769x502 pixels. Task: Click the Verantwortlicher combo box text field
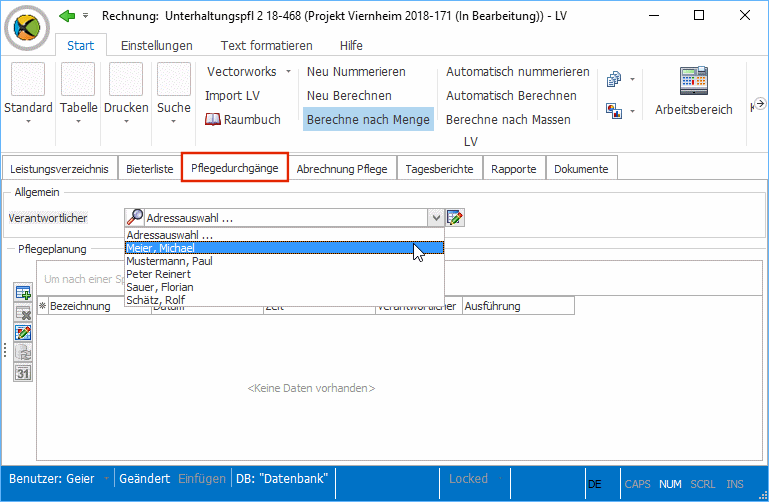coord(286,218)
